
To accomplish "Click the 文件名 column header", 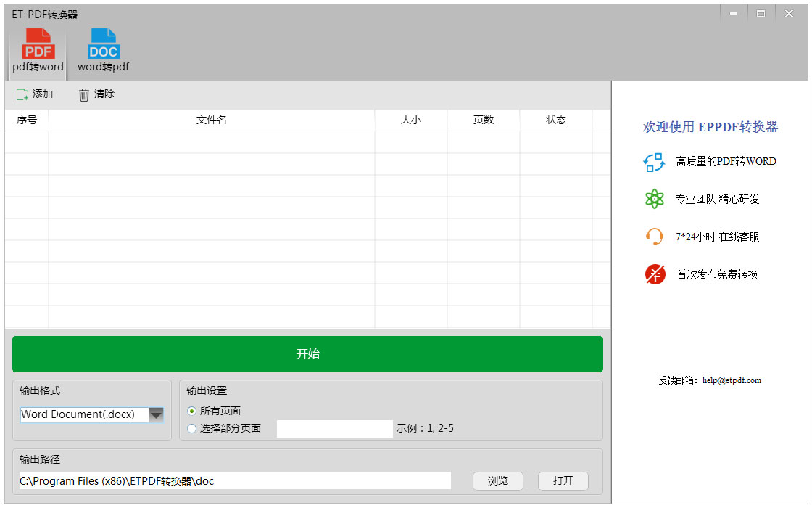I will tap(212, 120).
